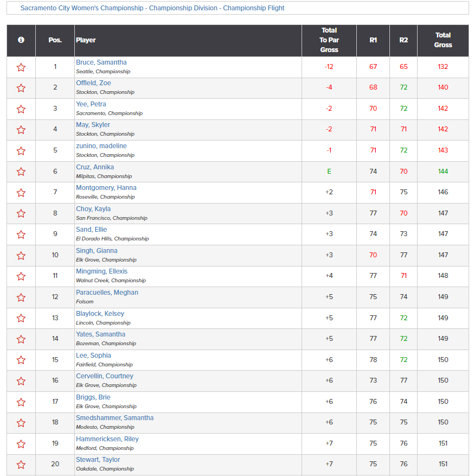Click the info icon in table header

[21, 40]
